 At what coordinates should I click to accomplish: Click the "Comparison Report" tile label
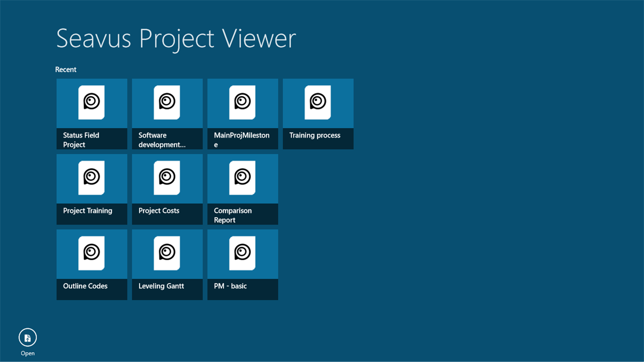(233, 215)
